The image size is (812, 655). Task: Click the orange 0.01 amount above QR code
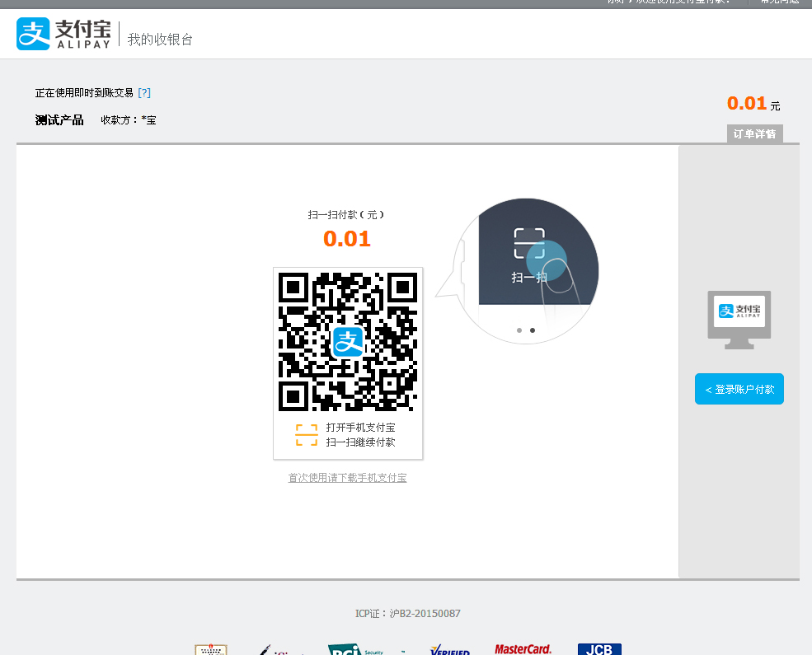[x=347, y=238]
